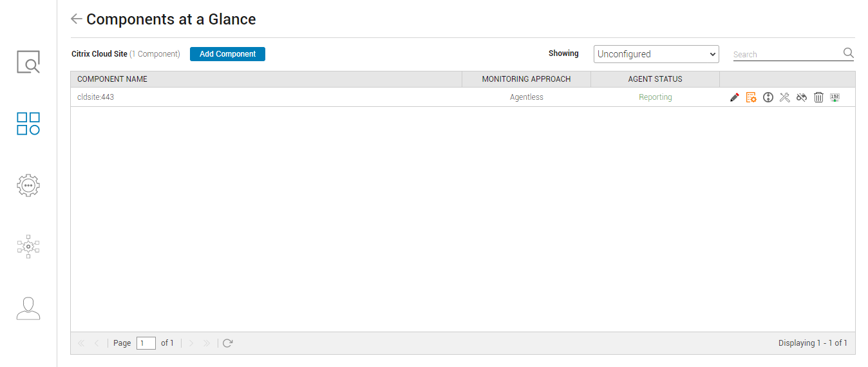Sort by AGENT STATUS column header

point(655,79)
